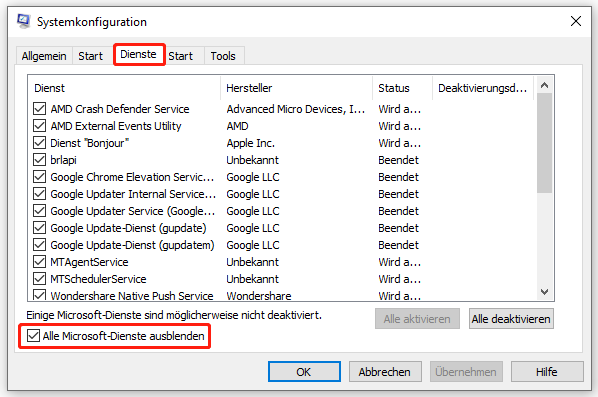Uncheck Wondershare Native Push Service

tap(40, 295)
